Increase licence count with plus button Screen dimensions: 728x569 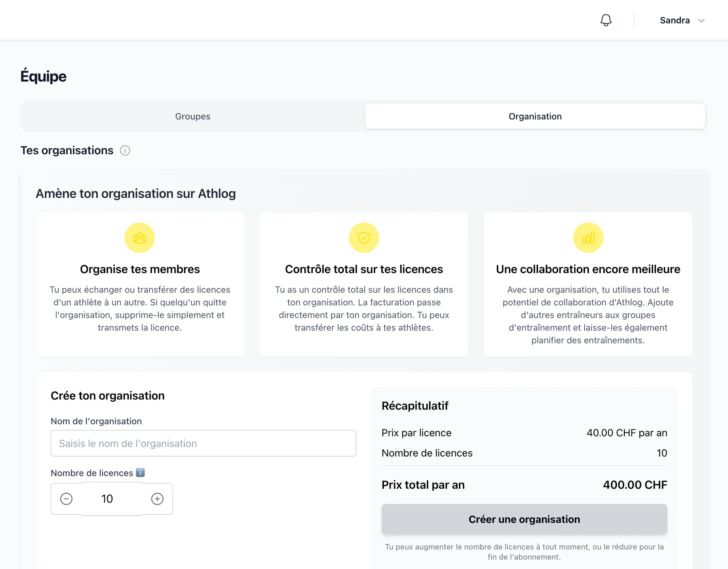(x=157, y=499)
